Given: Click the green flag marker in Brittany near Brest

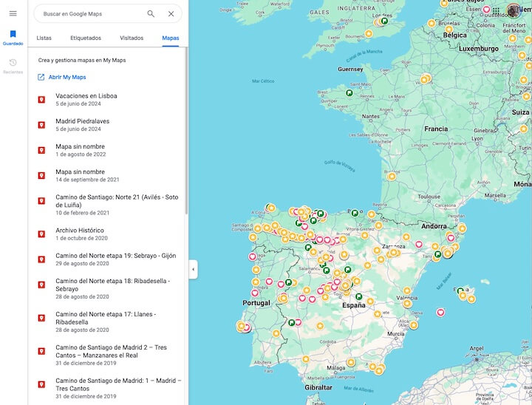Looking at the screenshot, I should pos(349,93).
